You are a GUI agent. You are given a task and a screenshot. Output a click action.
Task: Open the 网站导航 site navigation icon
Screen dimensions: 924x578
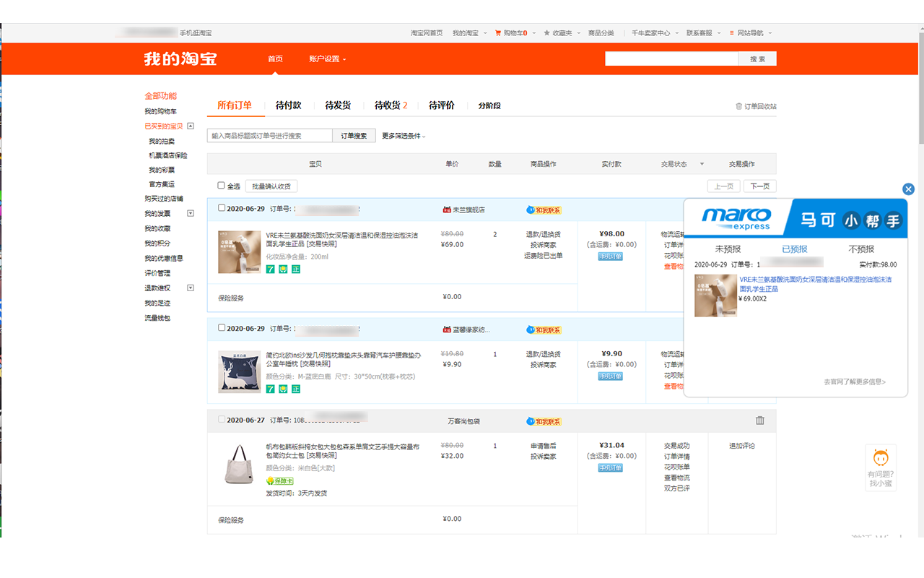coord(732,33)
